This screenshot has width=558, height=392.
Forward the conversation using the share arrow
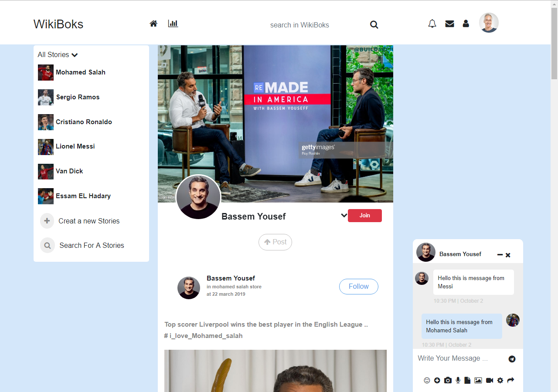[510, 380]
